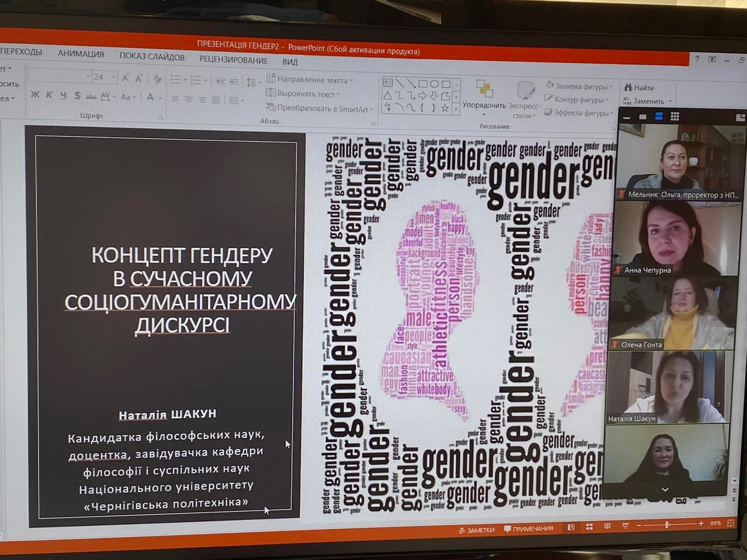Start slideshow from status bar icon
The width and height of the screenshot is (747, 560).
(x=625, y=526)
